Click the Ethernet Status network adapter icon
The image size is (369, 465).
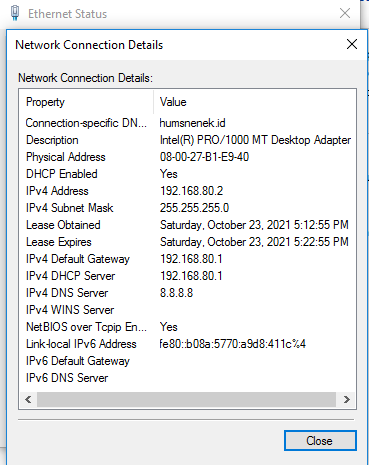[x=15, y=13]
